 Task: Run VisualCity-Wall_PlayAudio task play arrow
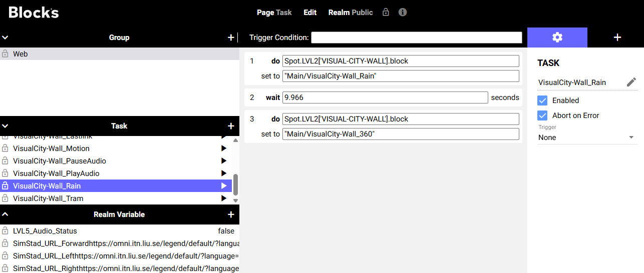tap(224, 173)
